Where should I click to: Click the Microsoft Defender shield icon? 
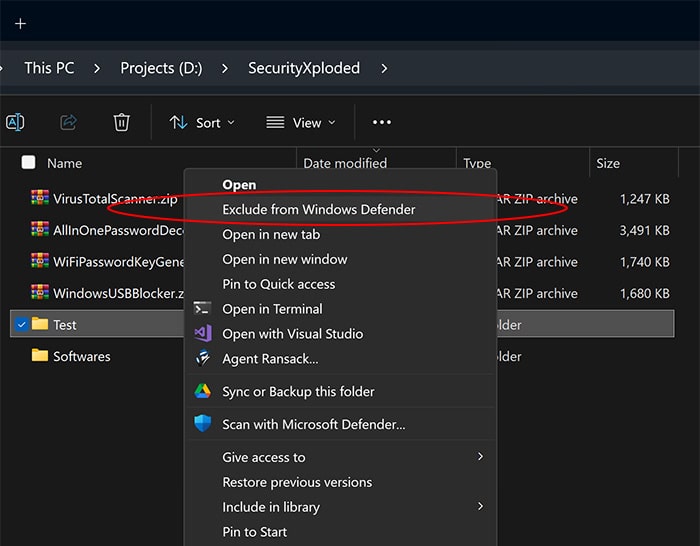[x=203, y=424]
